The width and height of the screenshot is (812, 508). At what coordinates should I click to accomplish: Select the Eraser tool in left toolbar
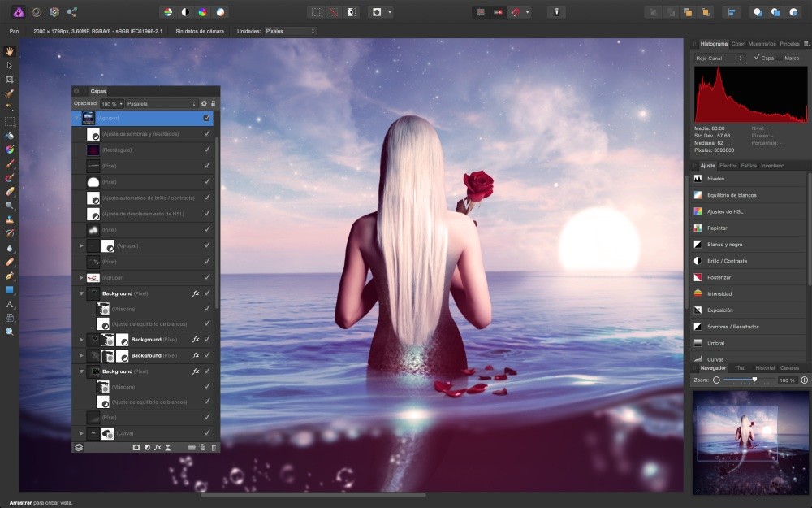(9, 192)
